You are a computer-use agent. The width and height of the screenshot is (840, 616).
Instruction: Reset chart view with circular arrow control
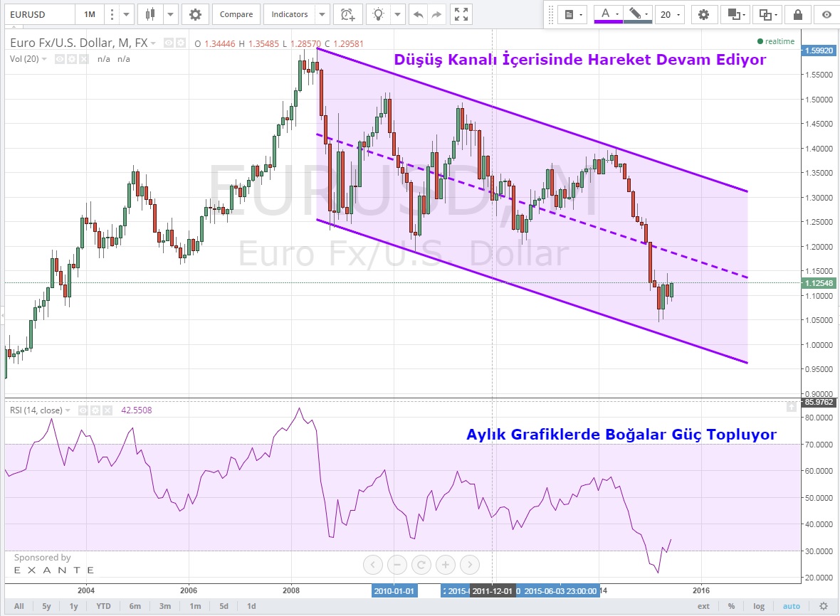tap(421, 565)
